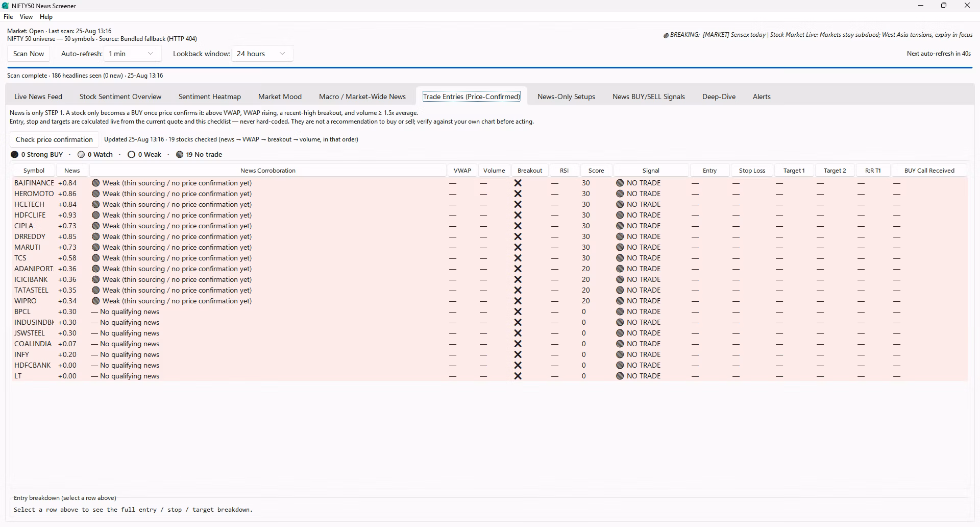Select the INDUSINDBK symbol cell

34,322
